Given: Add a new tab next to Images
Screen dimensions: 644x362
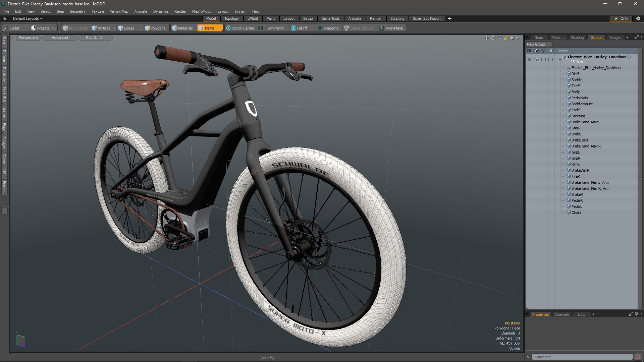Looking at the screenshot, I should [x=627, y=38].
